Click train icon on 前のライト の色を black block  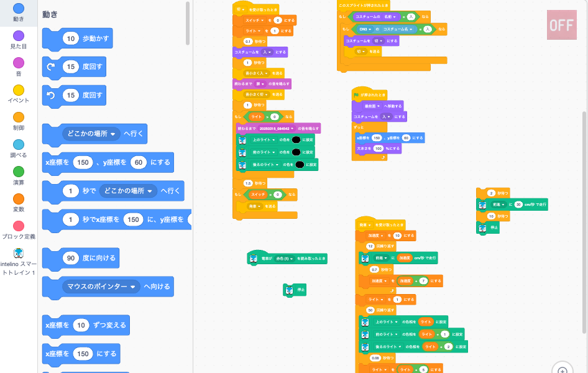(242, 152)
